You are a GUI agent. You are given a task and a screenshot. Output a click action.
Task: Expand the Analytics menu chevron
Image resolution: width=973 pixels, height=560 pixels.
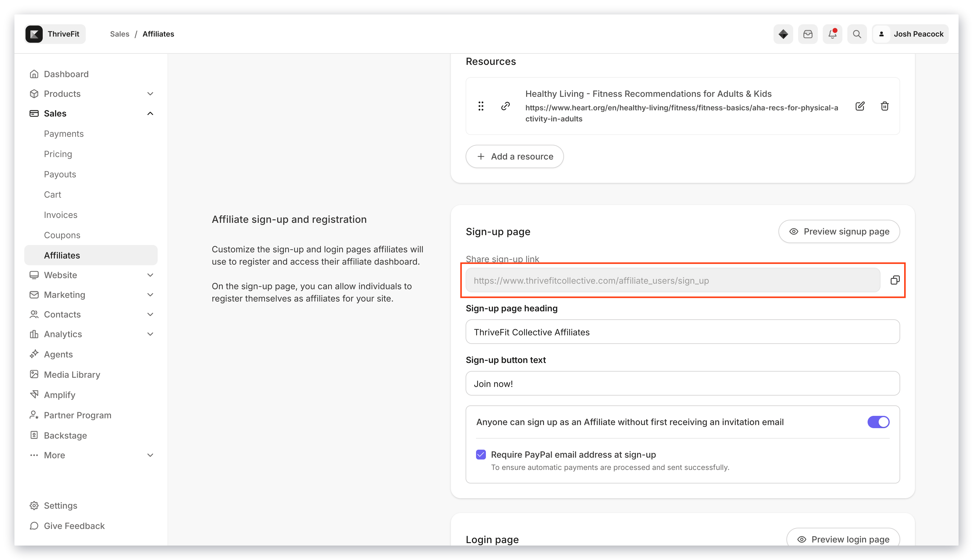(x=150, y=334)
